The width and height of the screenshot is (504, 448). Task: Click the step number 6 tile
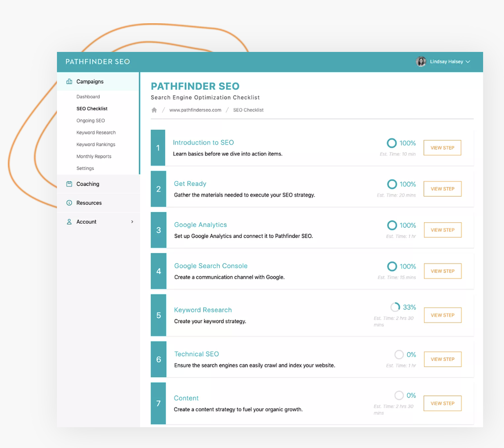click(x=158, y=359)
